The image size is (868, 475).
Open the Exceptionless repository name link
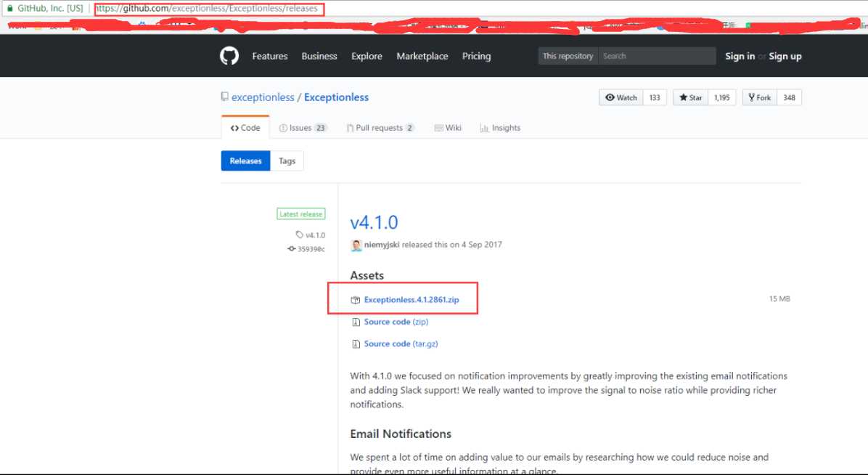click(336, 97)
